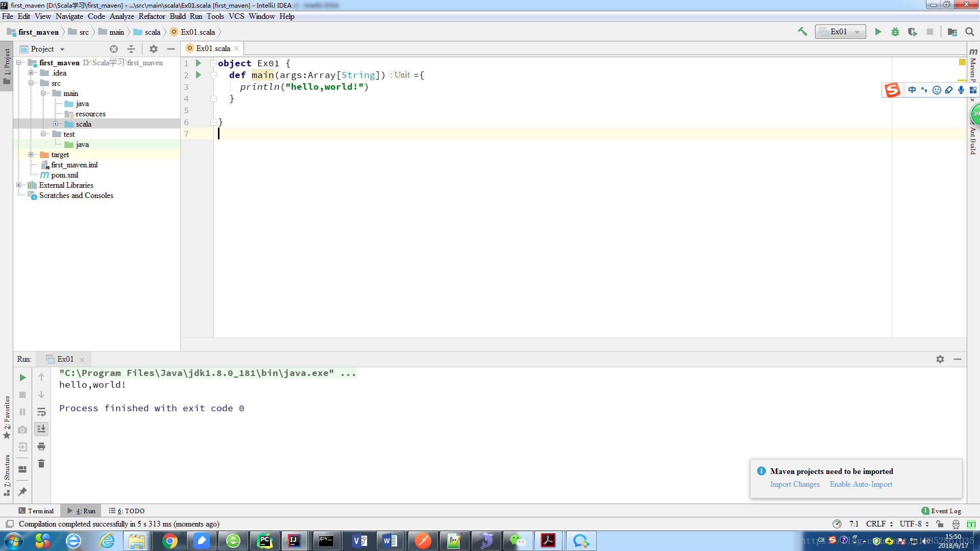Image resolution: width=980 pixels, height=551 pixels.
Task: Toggle read-only lock icon in status bar
Action: click(x=940, y=524)
